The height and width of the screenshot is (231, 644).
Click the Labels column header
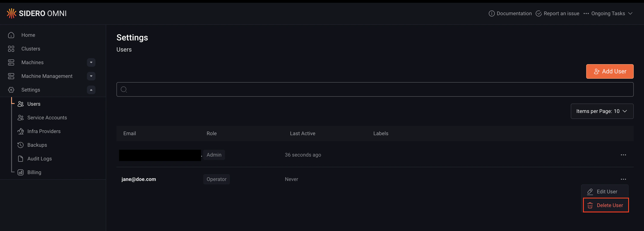pyautogui.click(x=381, y=134)
